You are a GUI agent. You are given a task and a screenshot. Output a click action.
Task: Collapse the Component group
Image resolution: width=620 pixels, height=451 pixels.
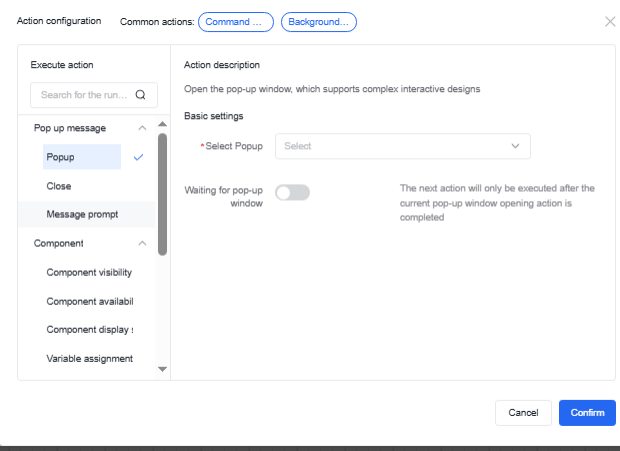coord(142,243)
